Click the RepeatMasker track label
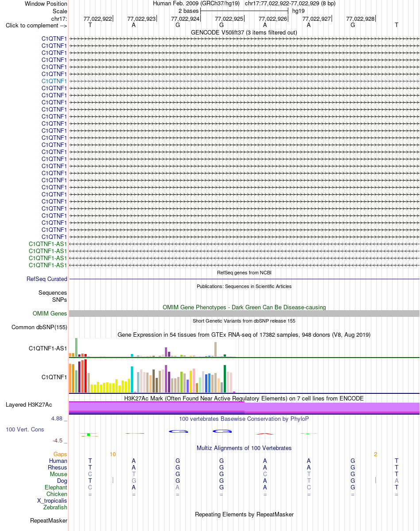The image size is (420, 531). coord(49,521)
